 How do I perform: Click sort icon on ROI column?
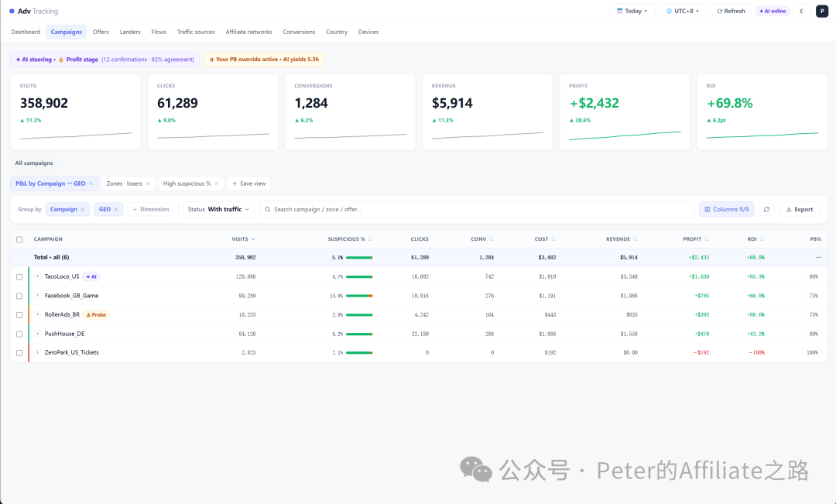[762, 239]
